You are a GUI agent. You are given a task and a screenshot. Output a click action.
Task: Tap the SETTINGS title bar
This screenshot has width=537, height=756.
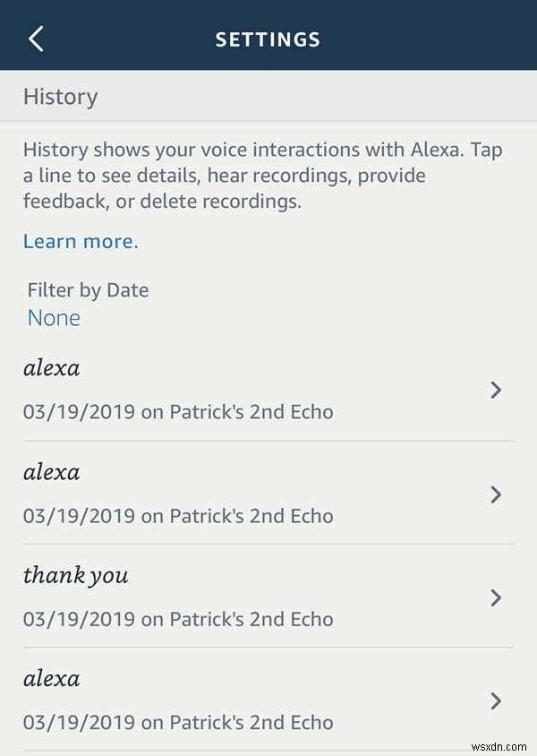(268, 39)
